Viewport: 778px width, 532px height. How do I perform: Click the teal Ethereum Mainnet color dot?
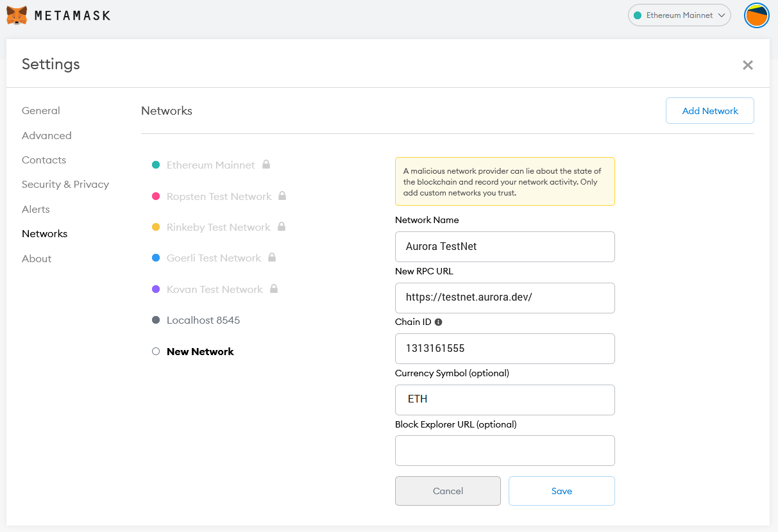(x=156, y=165)
